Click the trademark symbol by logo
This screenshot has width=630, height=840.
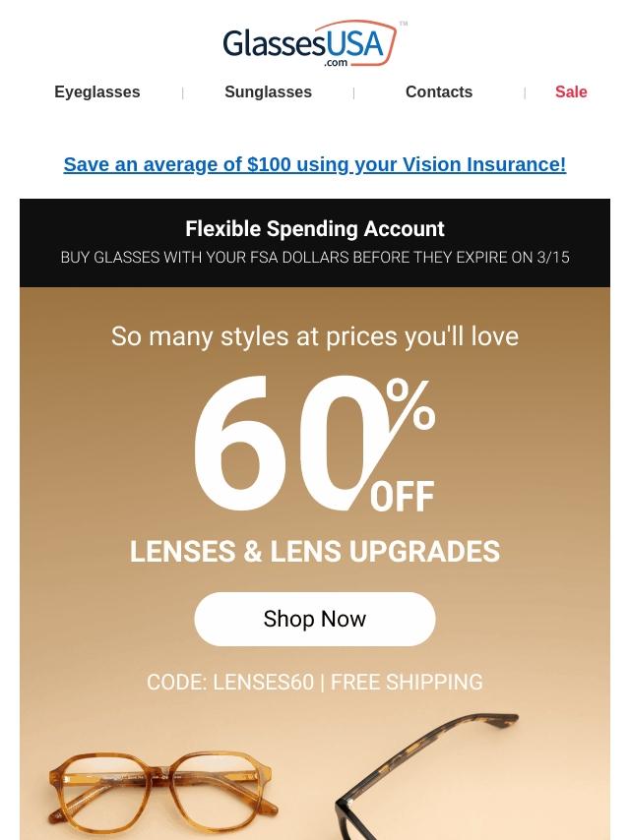404,24
